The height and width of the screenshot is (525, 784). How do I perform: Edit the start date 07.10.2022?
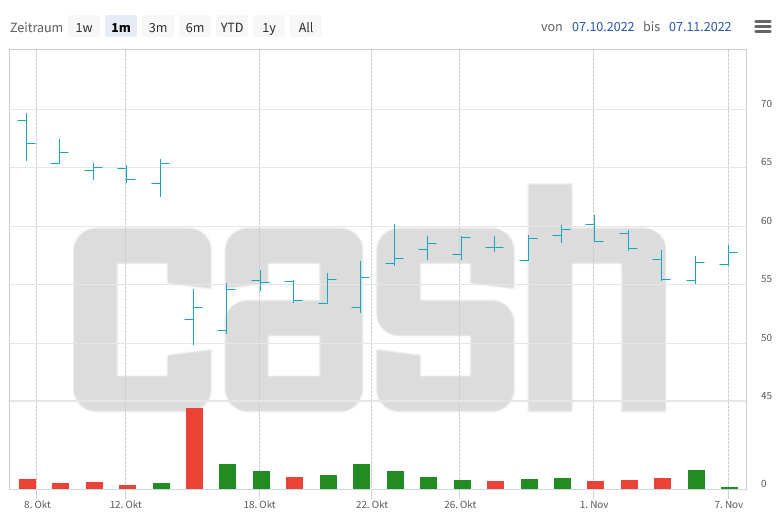[603, 26]
